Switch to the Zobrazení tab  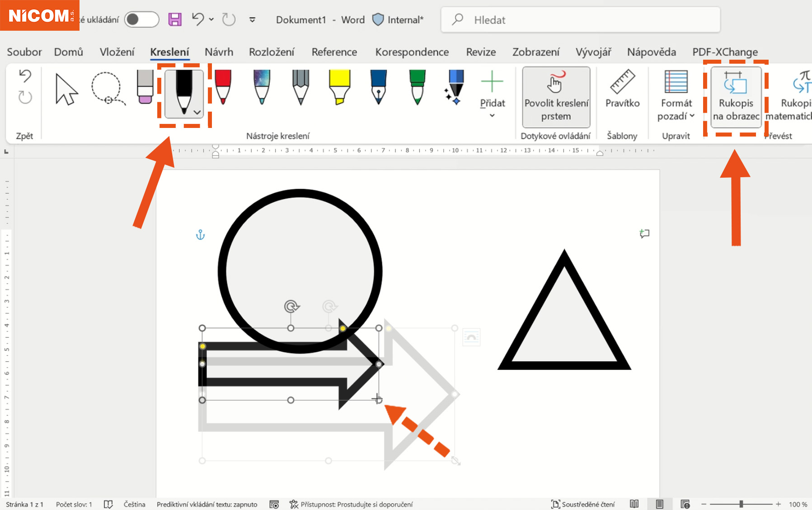[535, 52]
